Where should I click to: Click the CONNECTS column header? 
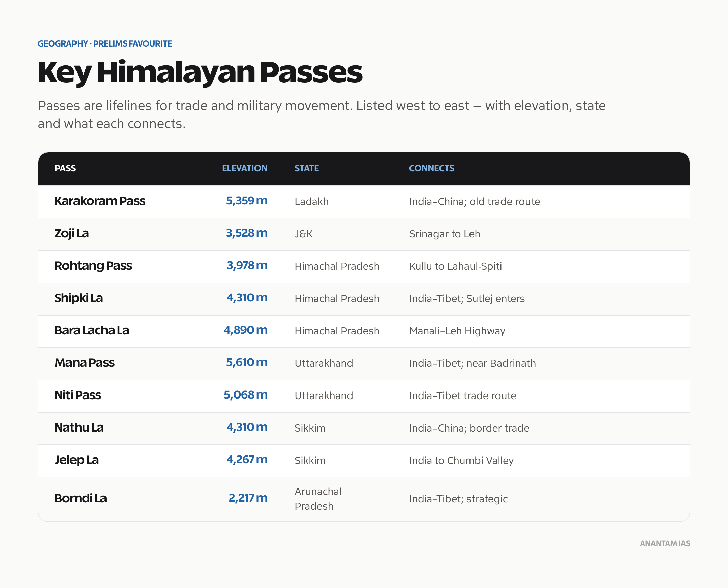pos(431,168)
